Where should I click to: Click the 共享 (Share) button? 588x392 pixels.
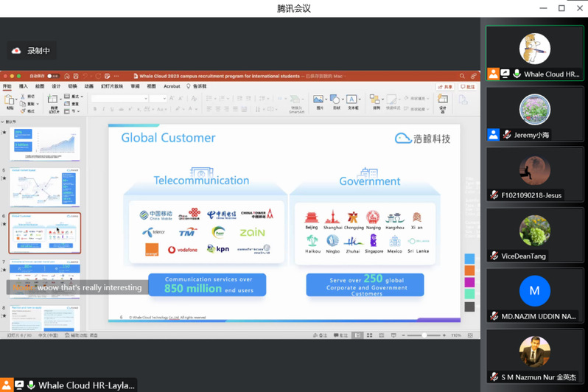445,87
